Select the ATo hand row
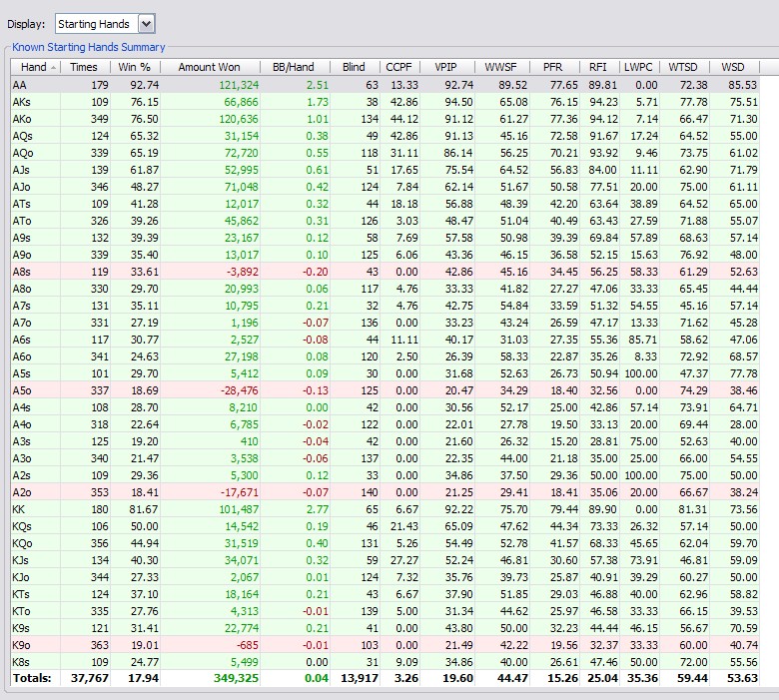 click(386, 221)
